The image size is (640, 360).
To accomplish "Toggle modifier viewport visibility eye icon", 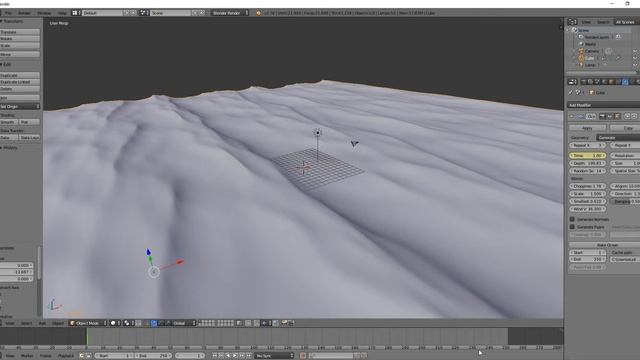I will 610,116.
